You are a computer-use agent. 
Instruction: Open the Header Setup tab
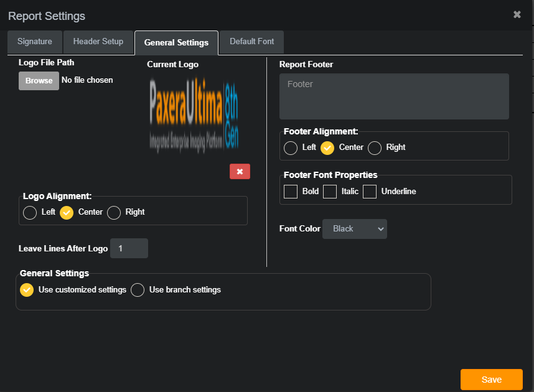tap(98, 42)
